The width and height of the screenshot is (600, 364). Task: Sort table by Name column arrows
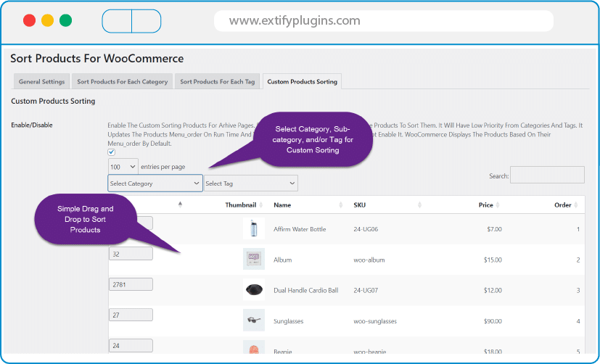click(341, 205)
